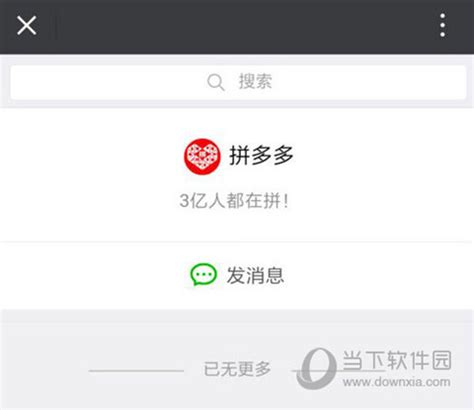The height and width of the screenshot is (410, 474).
Task: Open the 拼多多 red heart logo
Action: tap(202, 156)
